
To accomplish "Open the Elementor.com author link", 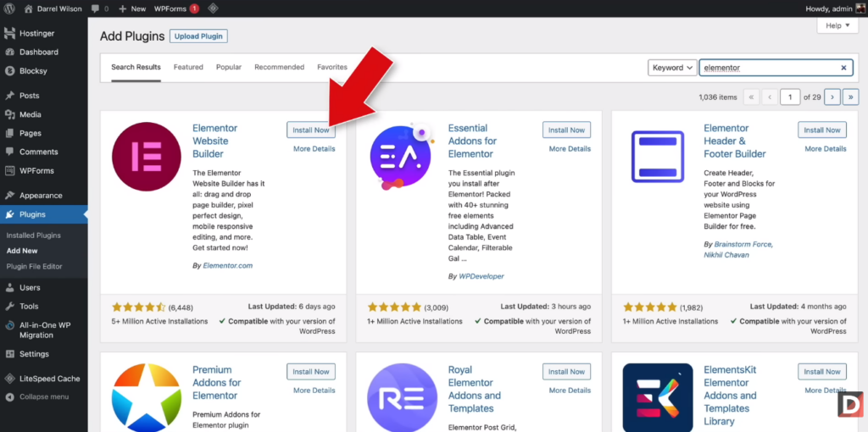I will (227, 265).
